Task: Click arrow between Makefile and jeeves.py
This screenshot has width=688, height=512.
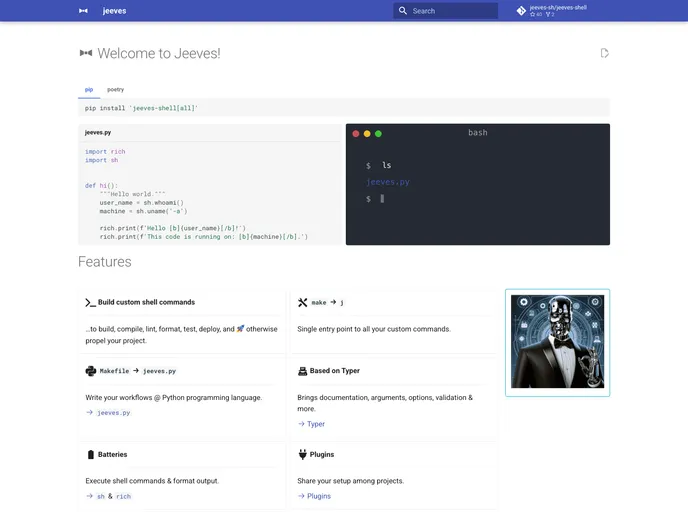Action: point(136,371)
